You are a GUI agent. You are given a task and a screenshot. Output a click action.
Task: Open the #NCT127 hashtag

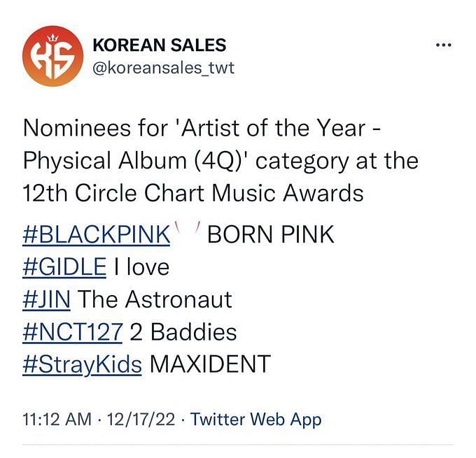click(x=73, y=332)
